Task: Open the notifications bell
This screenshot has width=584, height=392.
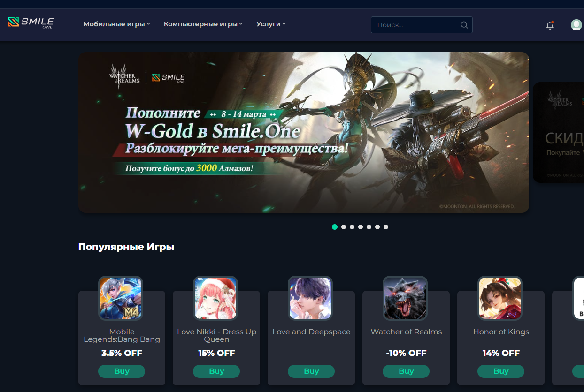Action: [550, 25]
